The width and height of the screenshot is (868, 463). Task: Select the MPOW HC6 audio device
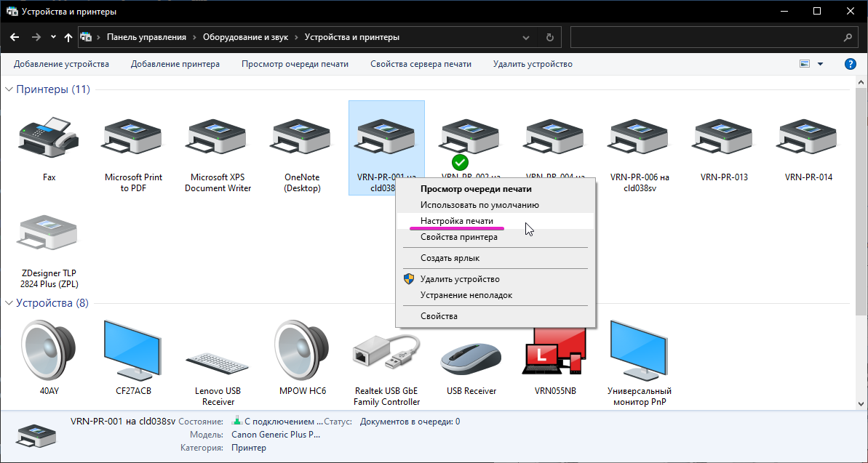[302, 352]
